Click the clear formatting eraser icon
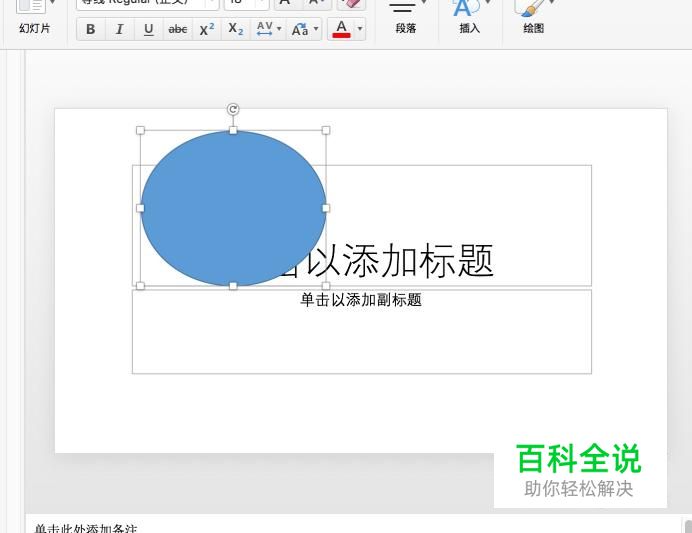692x533 pixels. (351, 4)
